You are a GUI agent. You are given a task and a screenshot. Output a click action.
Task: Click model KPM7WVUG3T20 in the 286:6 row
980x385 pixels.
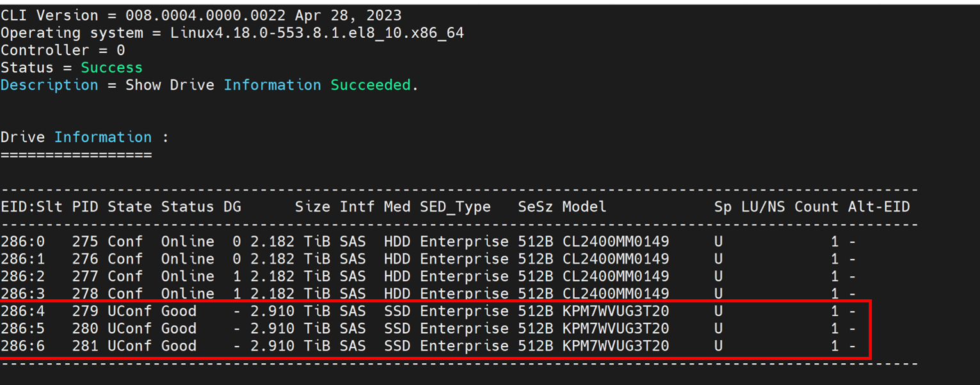coord(615,346)
